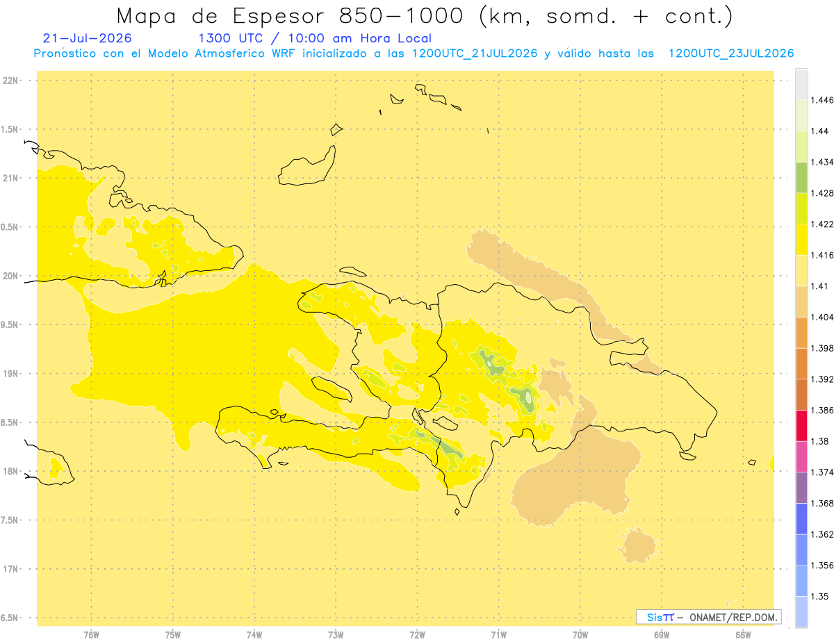This screenshot has width=834, height=644.
Task: Click the latitude label "17N"
Action: 11,569
